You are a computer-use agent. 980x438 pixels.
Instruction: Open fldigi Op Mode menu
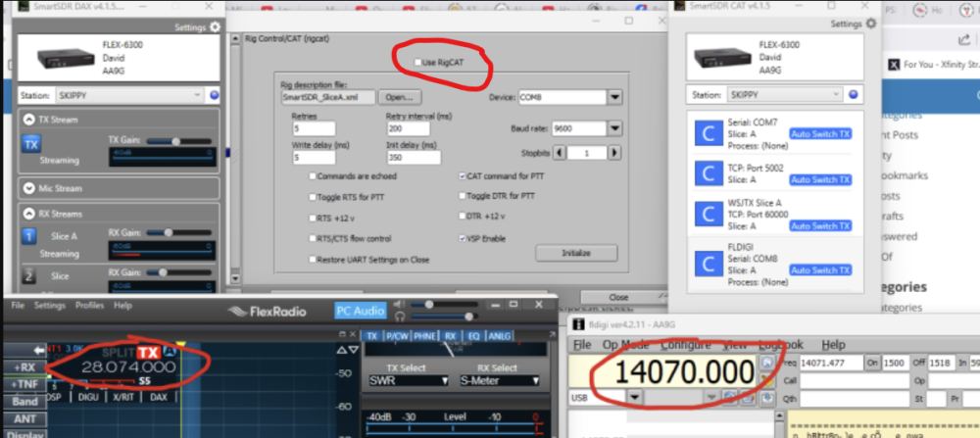(x=625, y=345)
